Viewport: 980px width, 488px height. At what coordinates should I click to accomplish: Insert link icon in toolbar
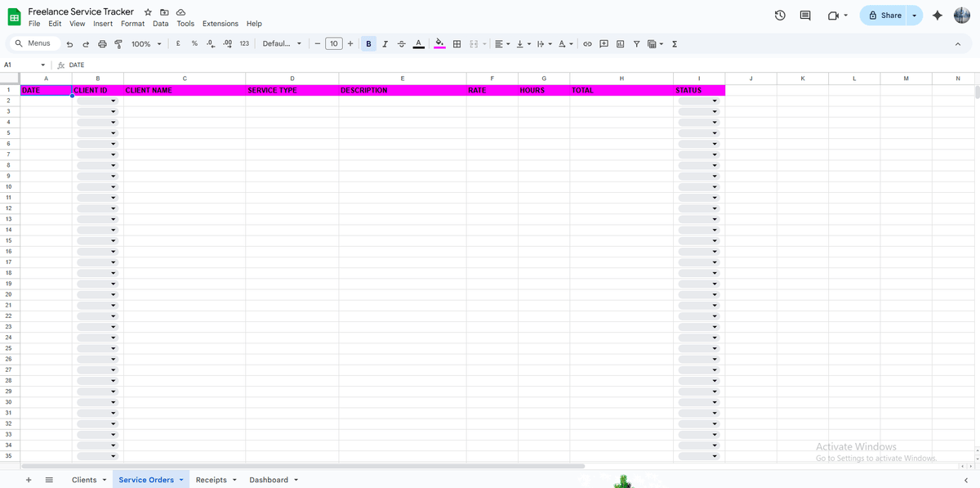click(x=587, y=44)
